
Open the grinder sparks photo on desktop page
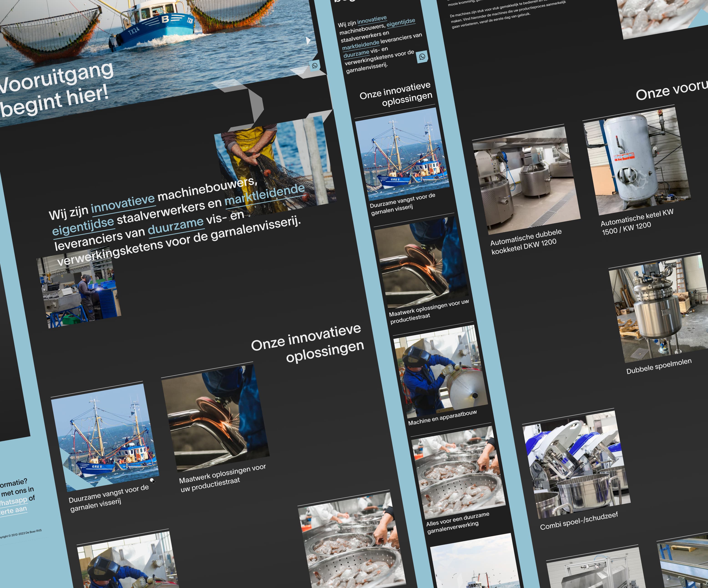(215, 418)
